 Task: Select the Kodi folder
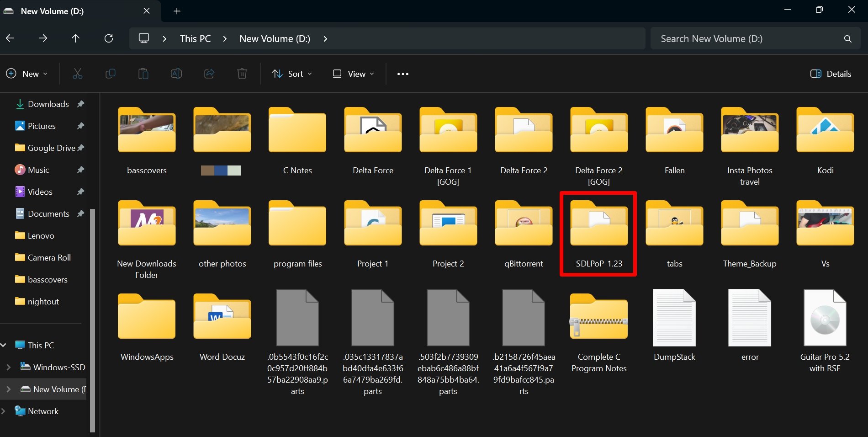click(825, 141)
